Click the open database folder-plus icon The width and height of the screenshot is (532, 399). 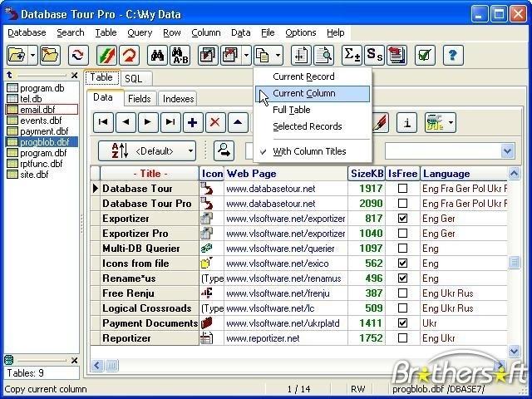[17, 55]
